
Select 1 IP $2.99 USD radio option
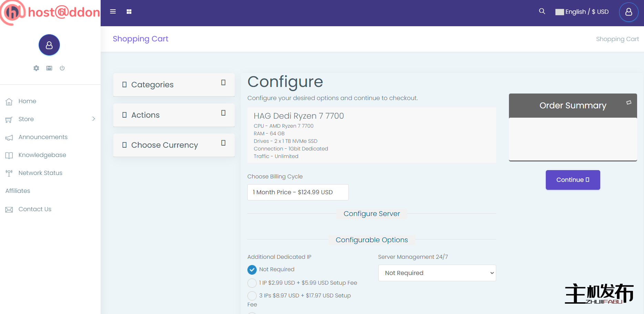252,283
